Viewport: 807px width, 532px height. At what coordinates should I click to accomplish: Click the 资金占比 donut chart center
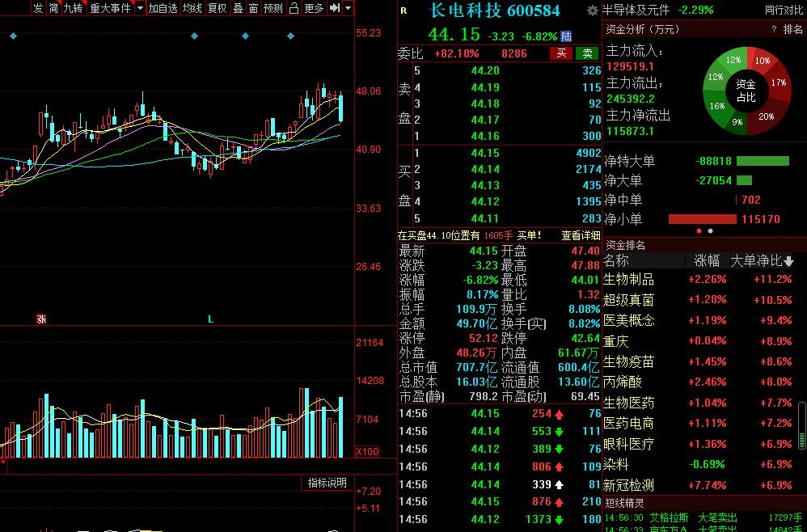(746, 91)
